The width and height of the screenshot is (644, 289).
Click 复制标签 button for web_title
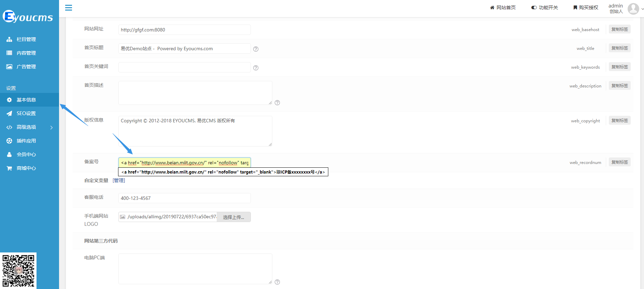click(x=619, y=48)
